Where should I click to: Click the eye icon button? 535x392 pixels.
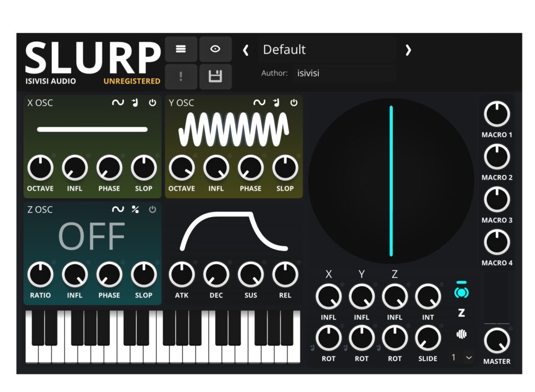(215, 49)
